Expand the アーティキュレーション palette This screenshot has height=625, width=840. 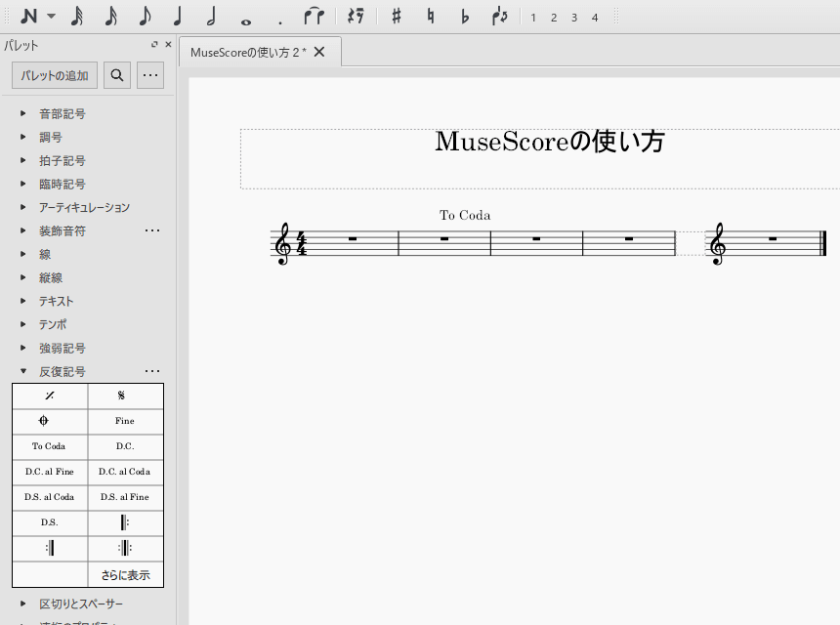click(x=23, y=207)
